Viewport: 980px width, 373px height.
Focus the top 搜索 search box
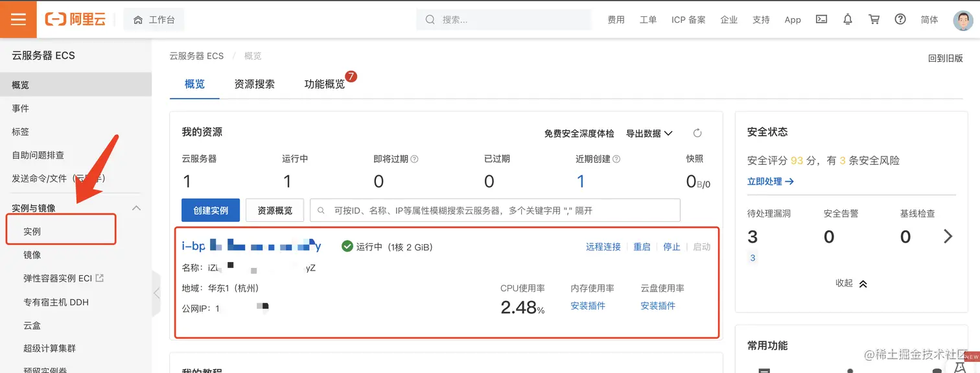[504, 19]
